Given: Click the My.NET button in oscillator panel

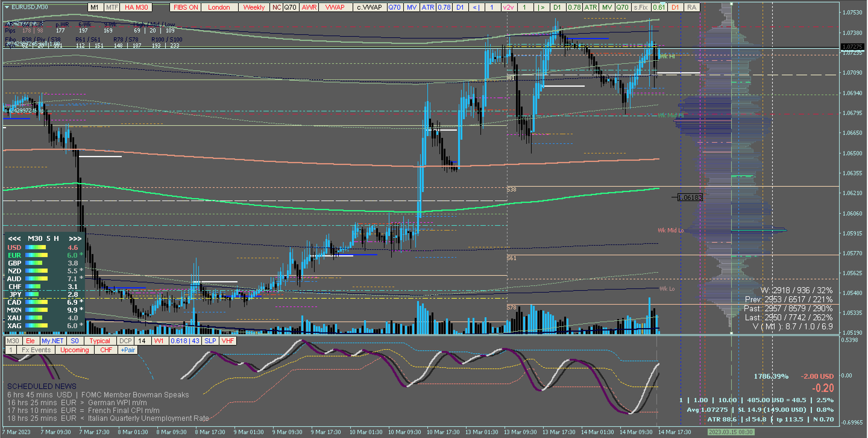Looking at the screenshot, I should point(52,341).
